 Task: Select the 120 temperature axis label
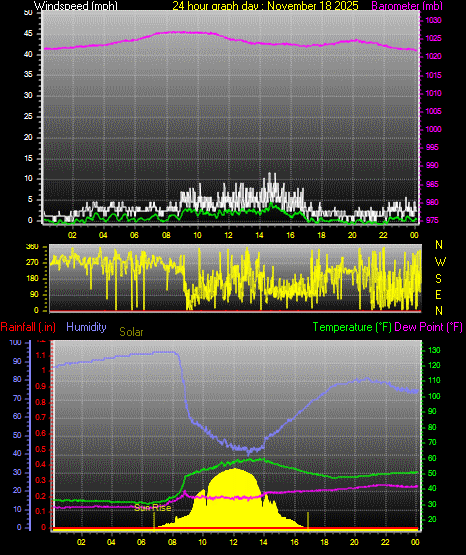(x=434, y=366)
